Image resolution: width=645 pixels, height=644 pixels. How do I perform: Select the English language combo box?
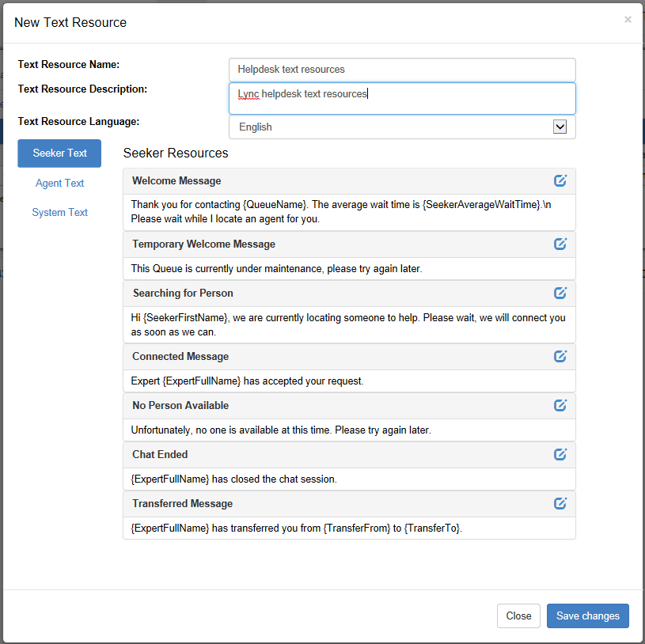click(x=402, y=127)
